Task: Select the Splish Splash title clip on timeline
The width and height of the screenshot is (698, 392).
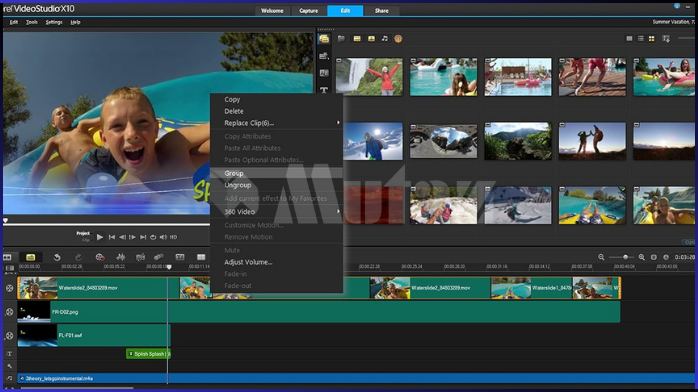Action: pos(148,354)
